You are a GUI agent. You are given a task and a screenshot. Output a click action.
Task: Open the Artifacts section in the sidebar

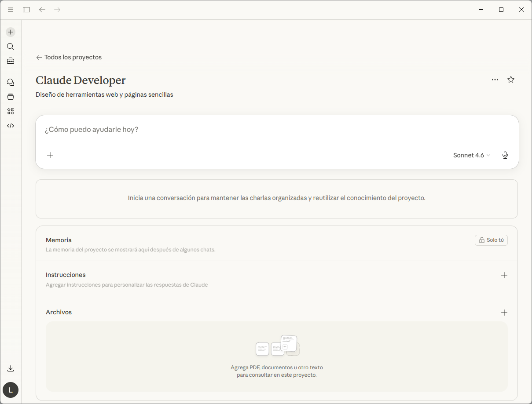pyautogui.click(x=10, y=96)
